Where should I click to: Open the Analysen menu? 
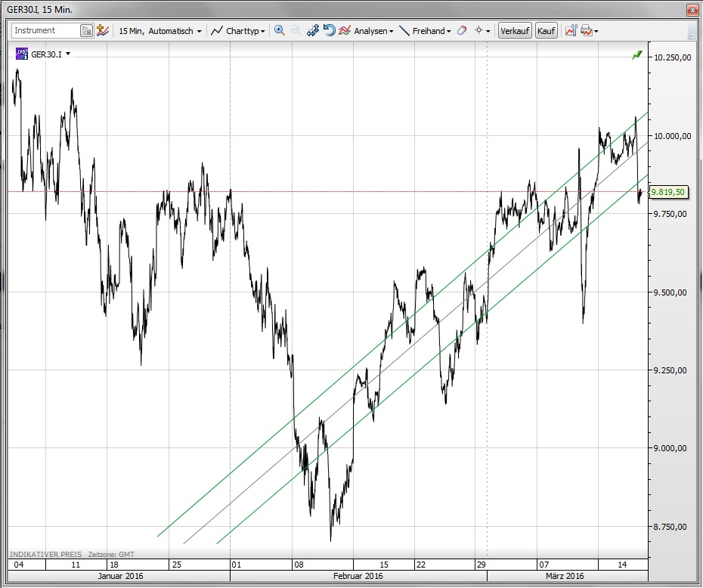click(x=366, y=31)
